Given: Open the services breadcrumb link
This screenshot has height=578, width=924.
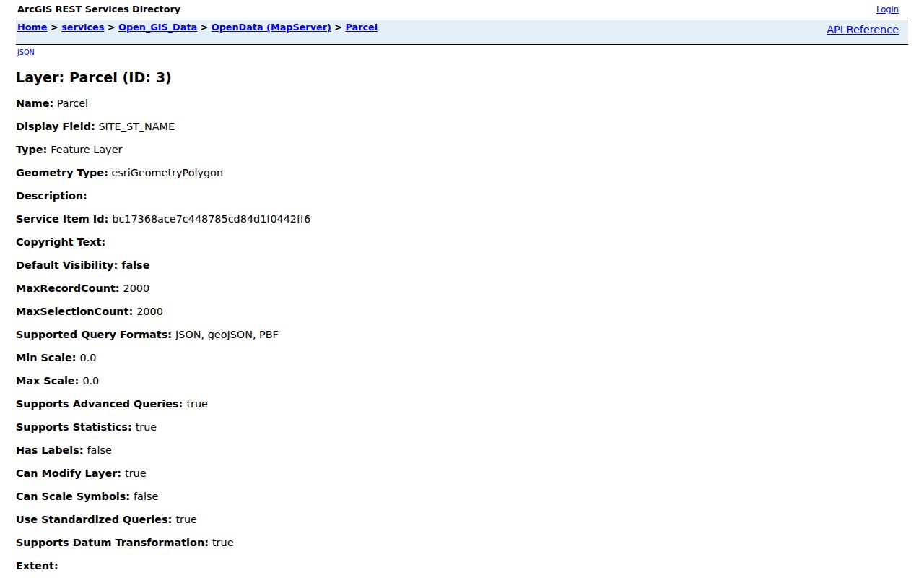Looking at the screenshot, I should point(83,27).
